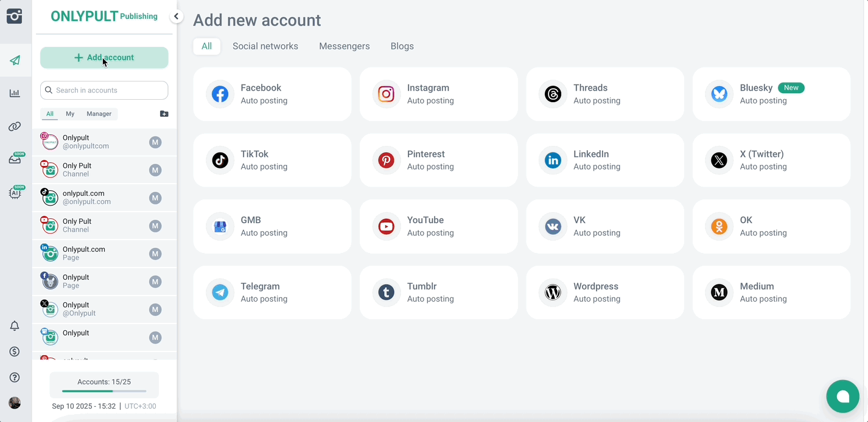Open the Email tool marked SOON
Image resolution: width=868 pixels, height=422 pixels.
[x=15, y=159]
